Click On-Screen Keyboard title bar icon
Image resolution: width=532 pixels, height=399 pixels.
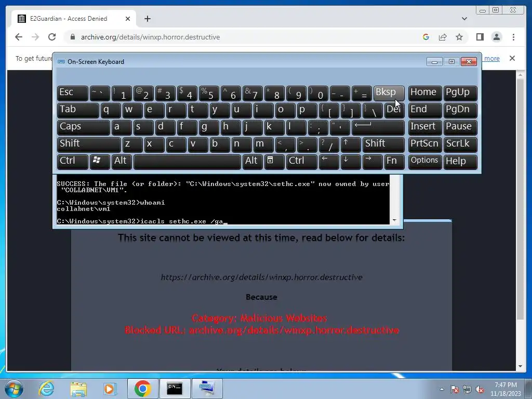[61, 61]
